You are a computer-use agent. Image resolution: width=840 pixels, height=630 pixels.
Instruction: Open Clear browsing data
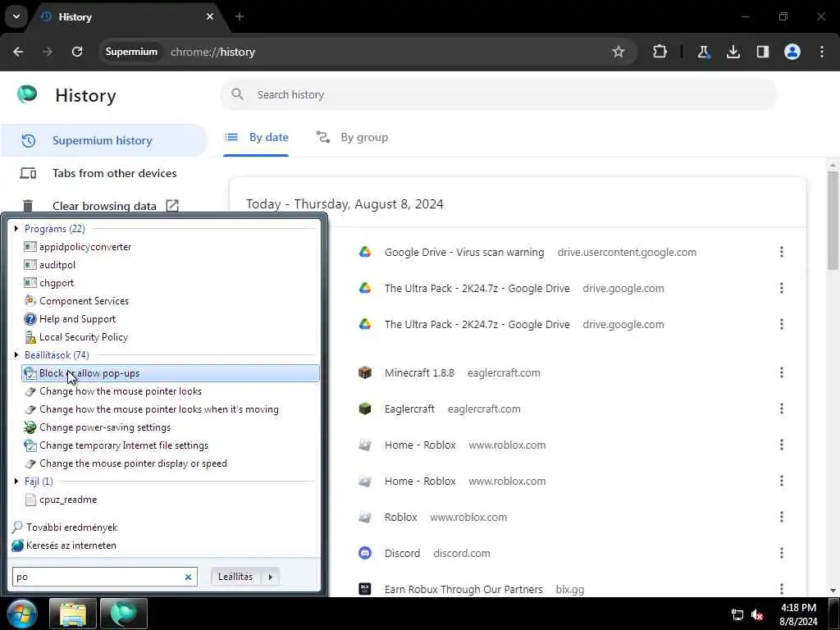click(103, 206)
